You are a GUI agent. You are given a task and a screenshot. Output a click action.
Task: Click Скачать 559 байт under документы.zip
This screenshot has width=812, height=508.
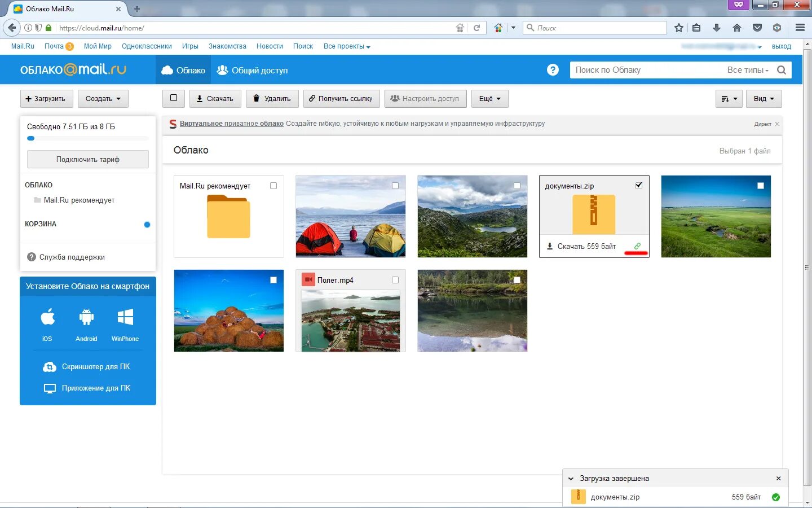(x=581, y=246)
